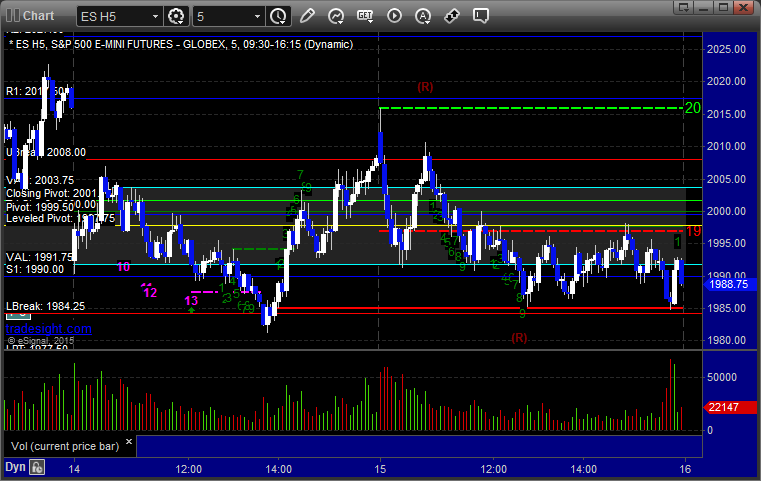
Task: Select the pencil drawing tool
Action: pyautogui.click(x=307, y=16)
